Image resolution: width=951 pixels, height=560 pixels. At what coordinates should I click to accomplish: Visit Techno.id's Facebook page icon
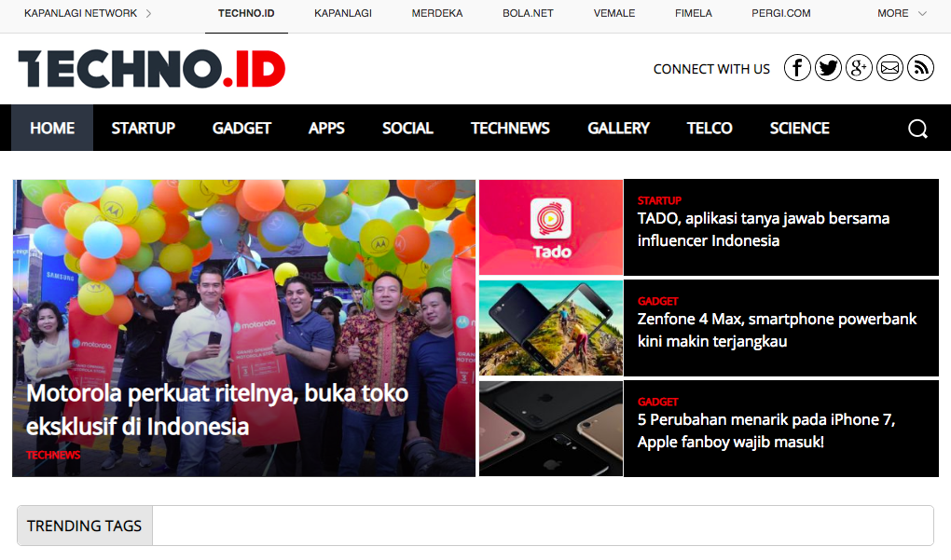pos(797,67)
